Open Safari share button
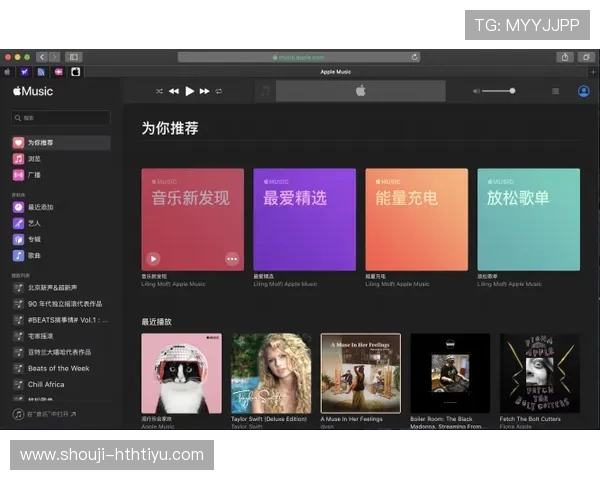 pos(565,57)
